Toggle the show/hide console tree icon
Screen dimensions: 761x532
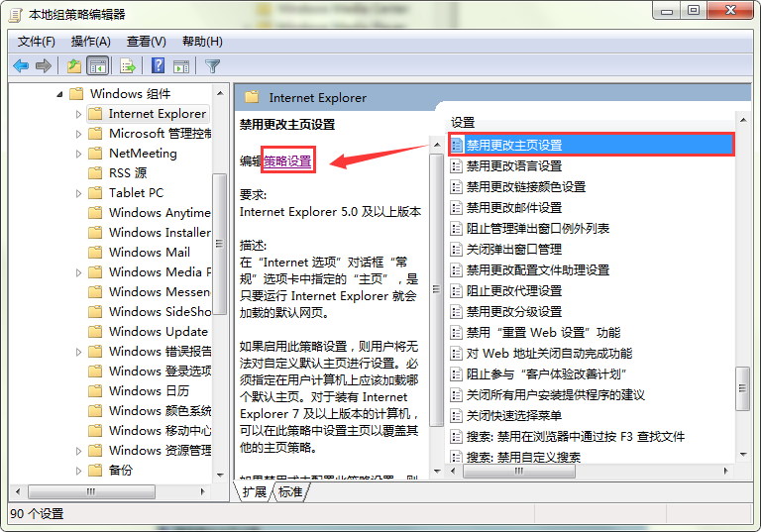coord(98,66)
